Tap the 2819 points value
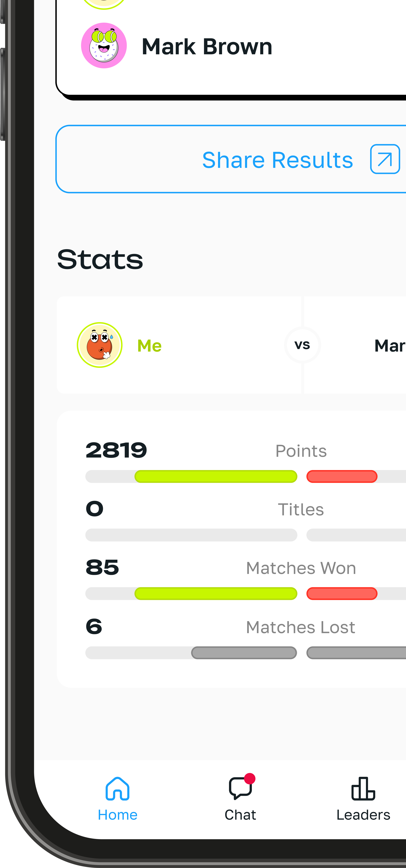 116,450
